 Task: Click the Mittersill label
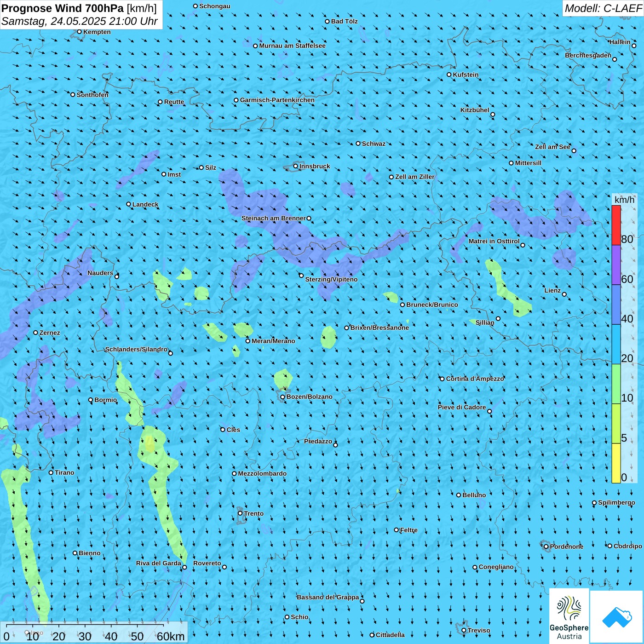pyautogui.click(x=529, y=163)
